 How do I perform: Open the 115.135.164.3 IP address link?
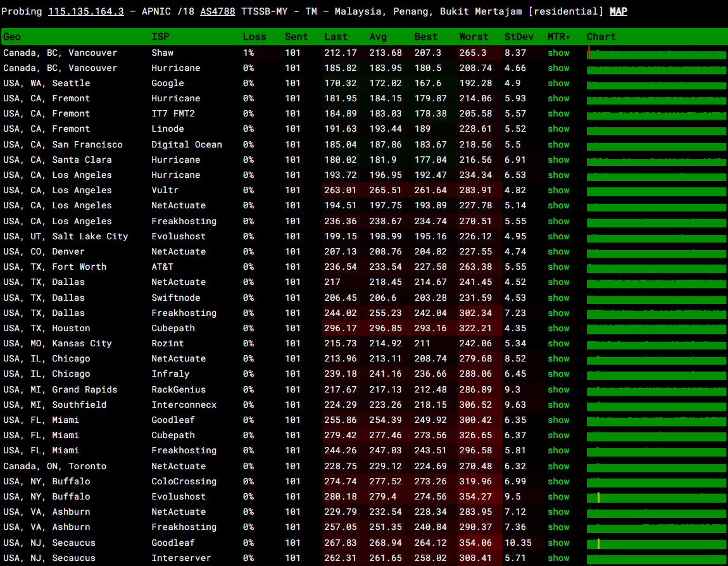(86, 11)
